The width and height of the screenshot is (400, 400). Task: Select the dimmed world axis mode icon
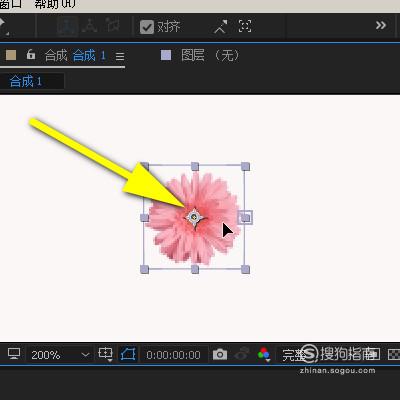point(89,26)
